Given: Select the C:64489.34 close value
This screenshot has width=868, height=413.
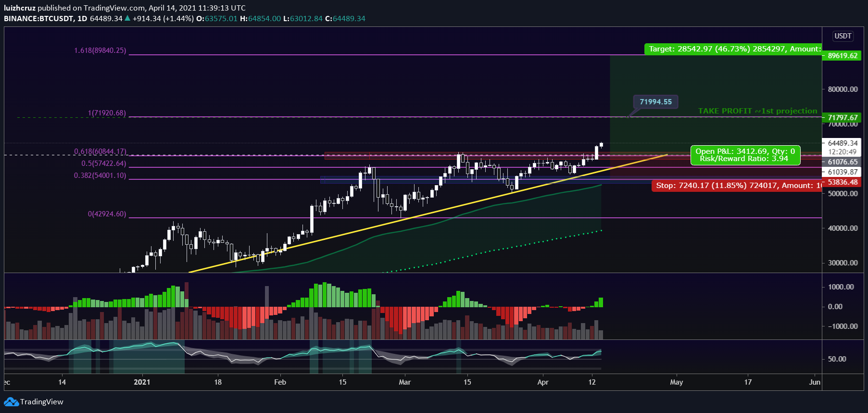Looking at the screenshot, I should coord(345,18).
